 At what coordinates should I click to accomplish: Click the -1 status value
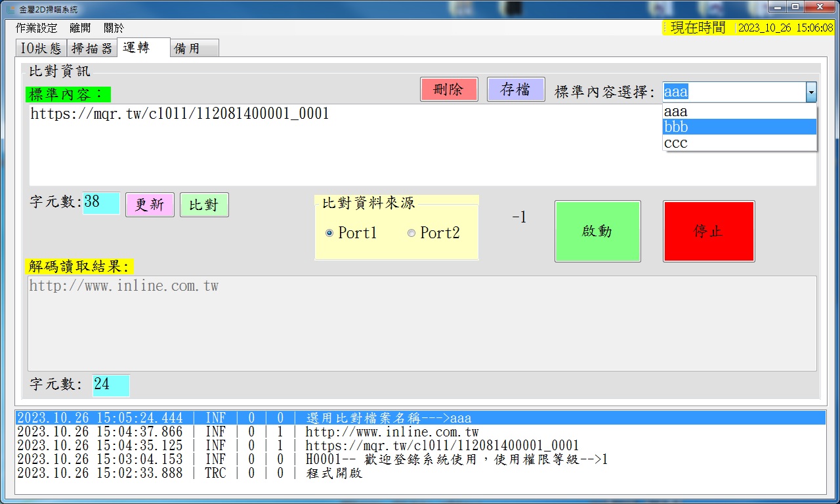point(519,217)
